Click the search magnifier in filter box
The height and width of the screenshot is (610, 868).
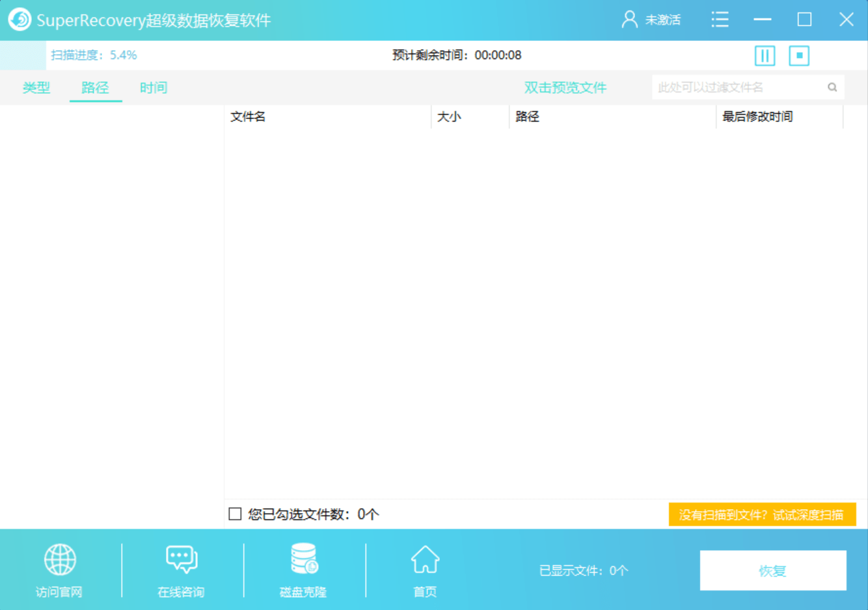(x=832, y=87)
